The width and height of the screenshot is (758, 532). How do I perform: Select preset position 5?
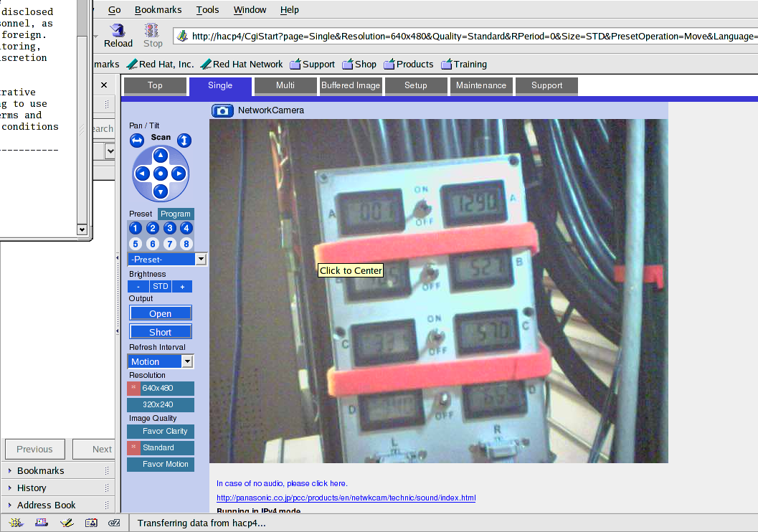pyautogui.click(x=136, y=244)
